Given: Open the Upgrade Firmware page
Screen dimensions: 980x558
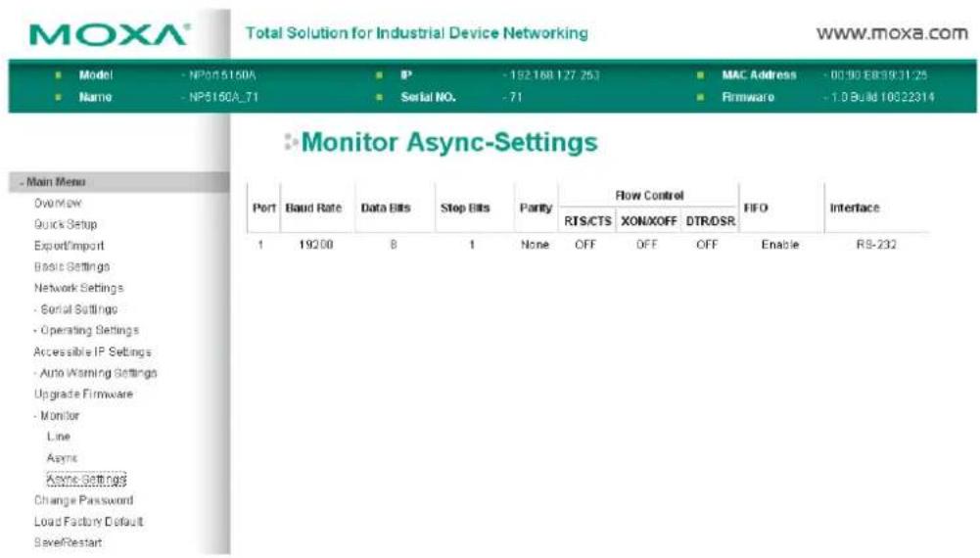Looking at the screenshot, I should tap(84, 395).
